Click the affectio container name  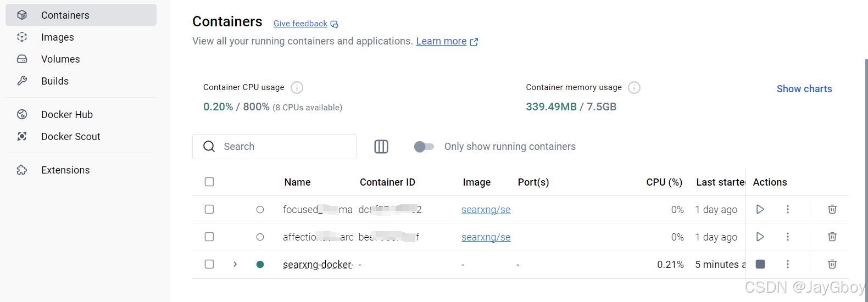tap(318, 237)
